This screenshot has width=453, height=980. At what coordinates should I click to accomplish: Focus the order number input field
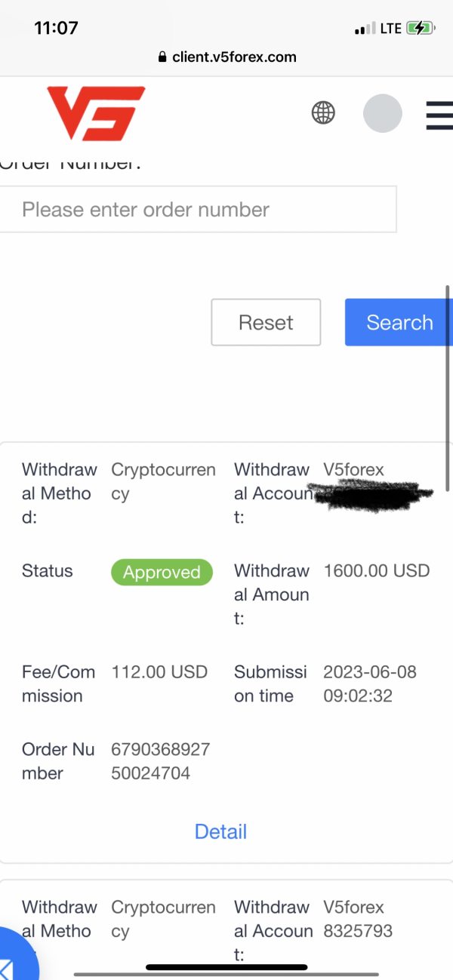(x=198, y=210)
